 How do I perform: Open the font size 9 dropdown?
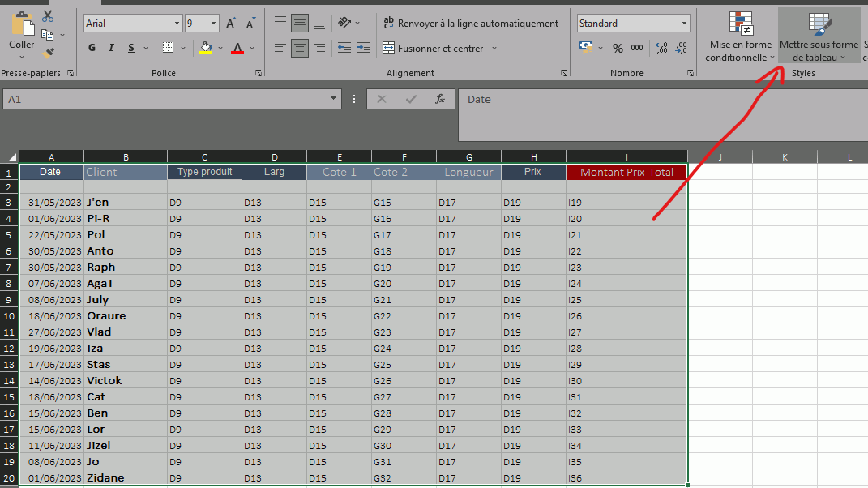213,24
